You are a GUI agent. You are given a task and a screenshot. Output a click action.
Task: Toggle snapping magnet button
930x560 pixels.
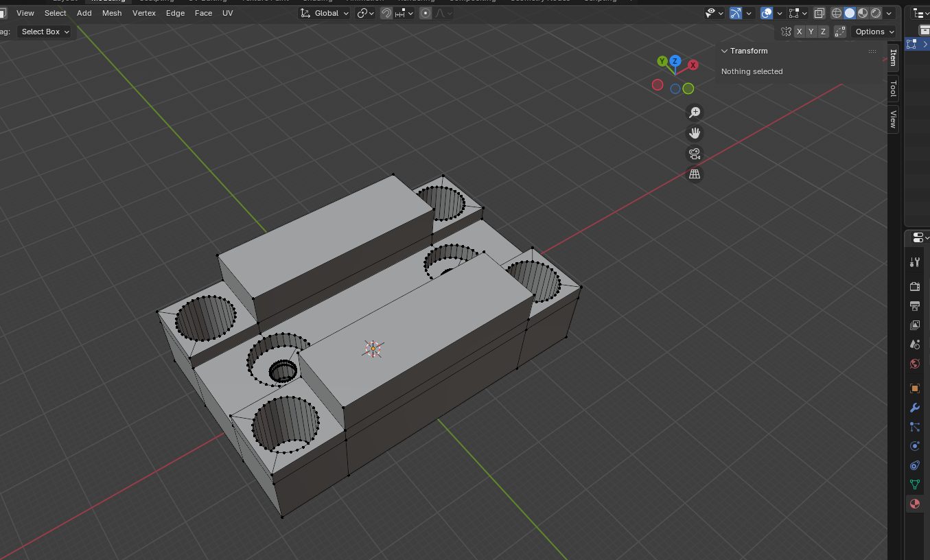click(386, 13)
